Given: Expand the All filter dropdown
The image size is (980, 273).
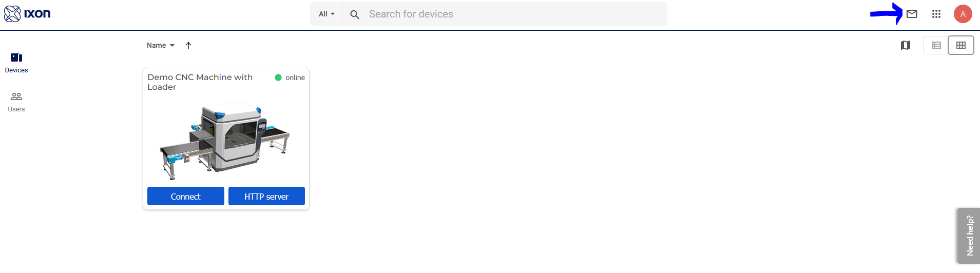Looking at the screenshot, I should (x=326, y=14).
